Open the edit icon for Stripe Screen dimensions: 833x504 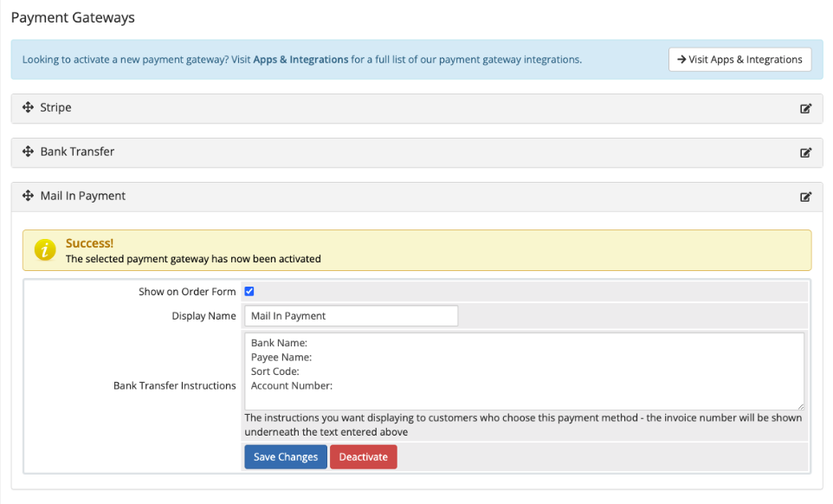tap(805, 107)
